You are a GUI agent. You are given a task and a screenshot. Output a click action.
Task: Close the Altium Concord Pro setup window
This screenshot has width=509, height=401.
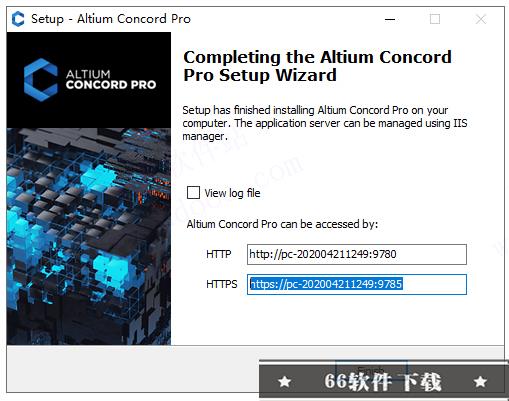(480, 19)
